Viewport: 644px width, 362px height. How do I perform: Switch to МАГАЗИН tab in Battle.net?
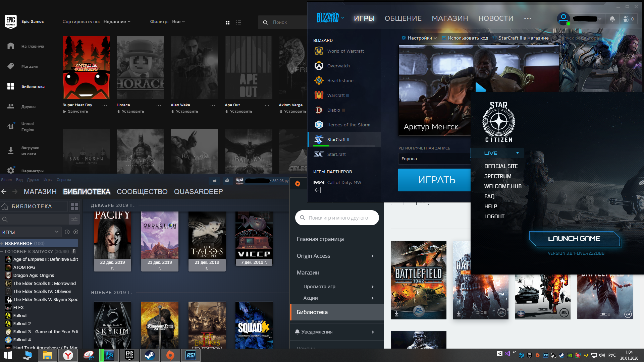click(x=450, y=18)
